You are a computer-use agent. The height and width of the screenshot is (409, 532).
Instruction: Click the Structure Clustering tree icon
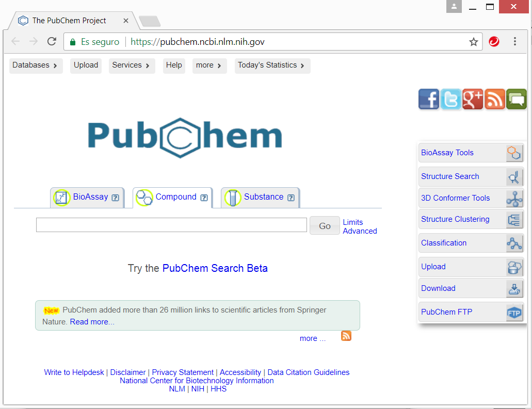pyautogui.click(x=513, y=220)
